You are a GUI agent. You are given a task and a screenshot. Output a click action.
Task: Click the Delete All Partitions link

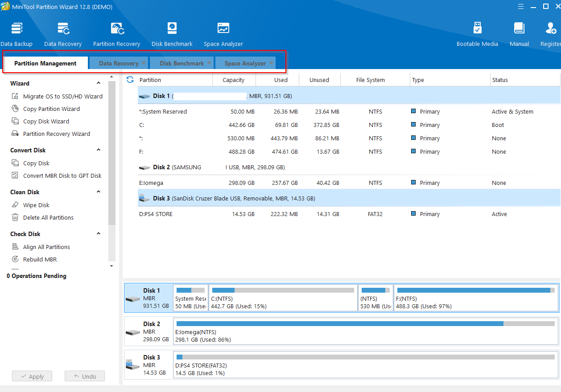point(49,217)
